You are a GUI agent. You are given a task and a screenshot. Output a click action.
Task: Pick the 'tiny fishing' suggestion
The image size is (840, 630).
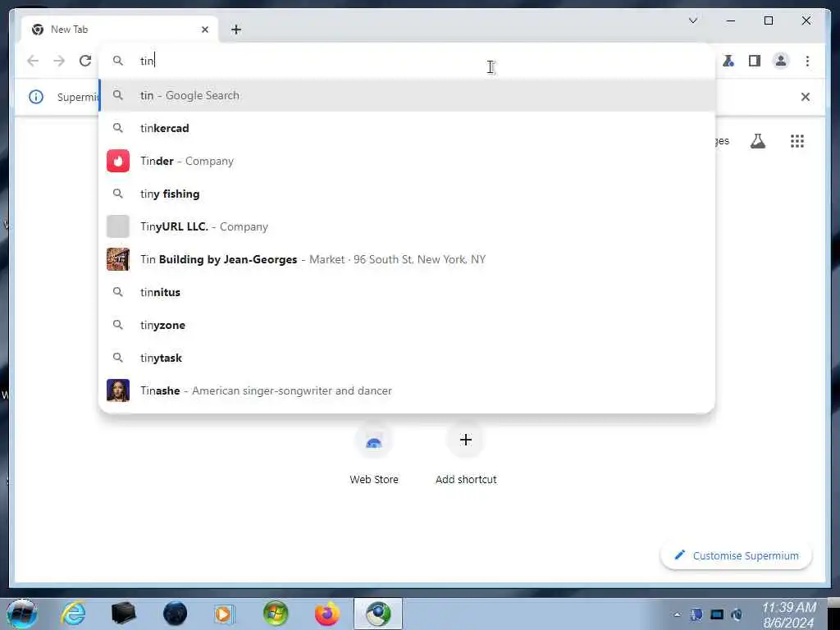click(x=407, y=194)
